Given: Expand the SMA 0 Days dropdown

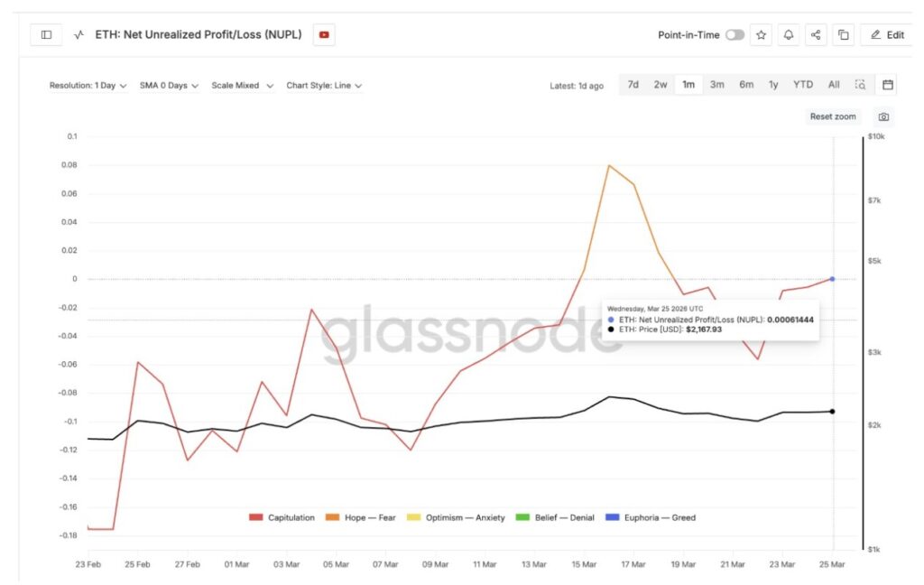Looking at the screenshot, I should point(169,86).
